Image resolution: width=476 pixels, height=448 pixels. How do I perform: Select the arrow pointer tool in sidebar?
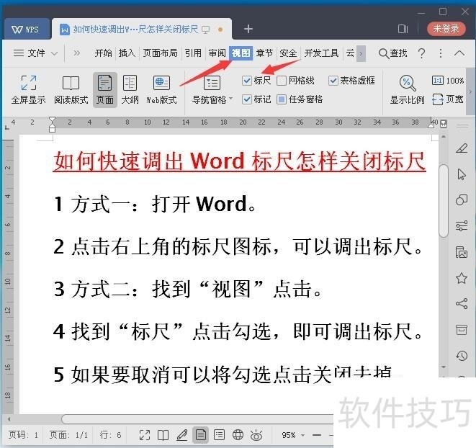(x=462, y=174)
